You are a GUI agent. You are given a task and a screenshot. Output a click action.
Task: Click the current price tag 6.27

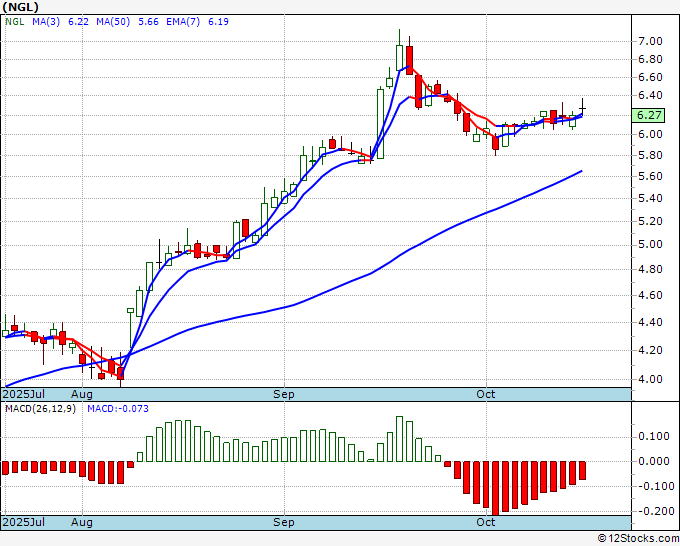click(648, 115)
